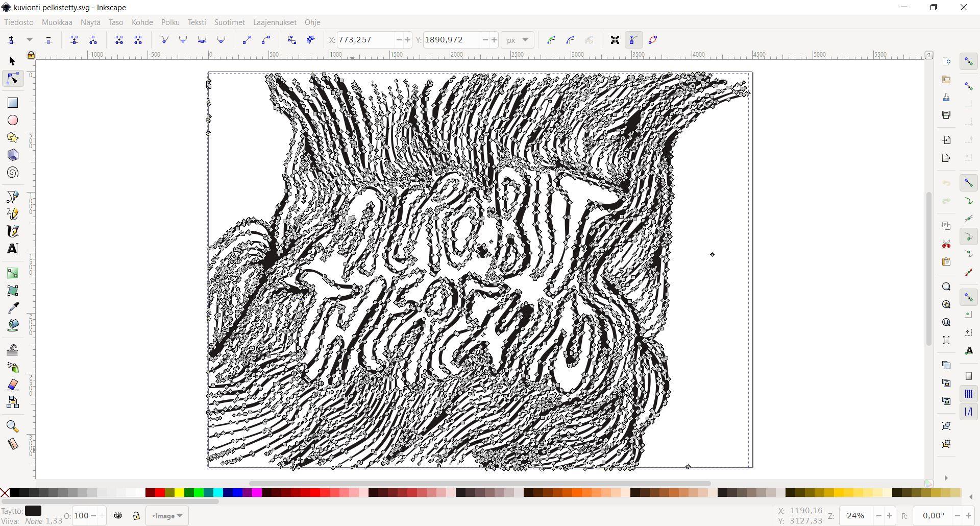Click the Import file icon
The image size is (980, 526).
pos(946,140)
